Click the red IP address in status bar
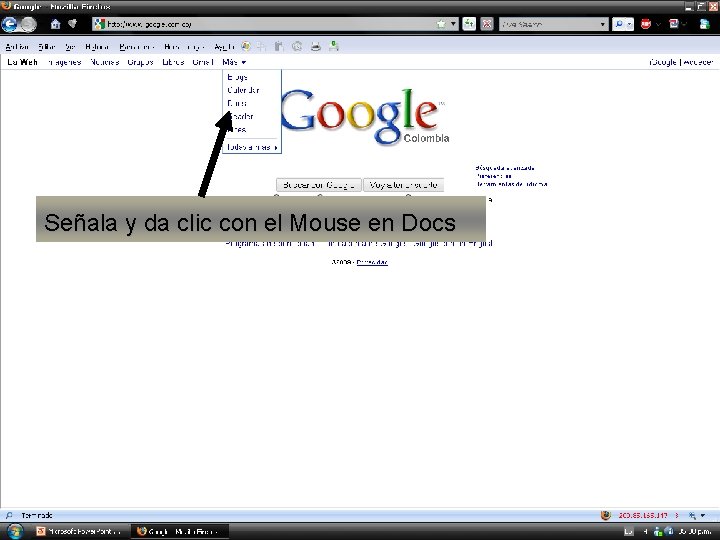720x540 pixels. click(643, 515)
